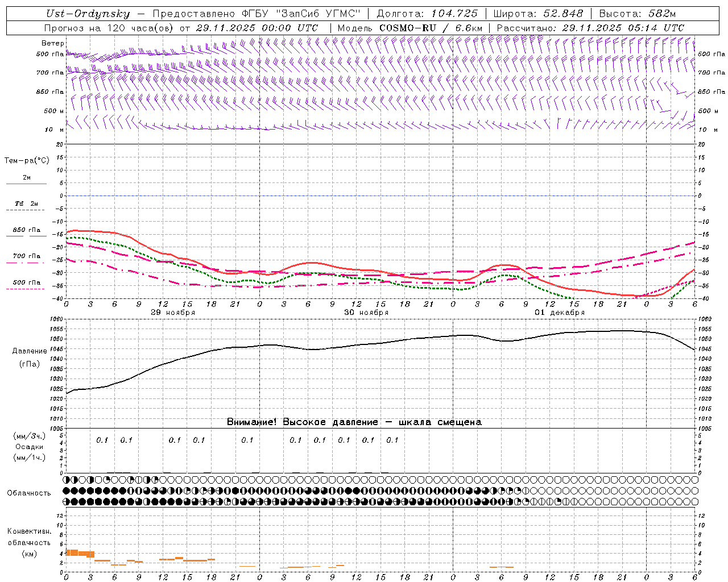Screen dimensions: 728x582
Task: Click the '29 ноября' date label
Action: pyautogui.click(x=173, y=313)
